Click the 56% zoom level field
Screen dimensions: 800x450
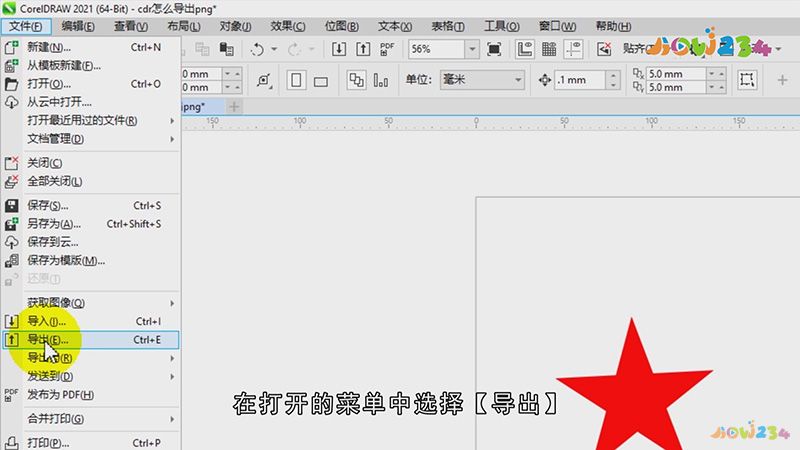click(436, 49)
